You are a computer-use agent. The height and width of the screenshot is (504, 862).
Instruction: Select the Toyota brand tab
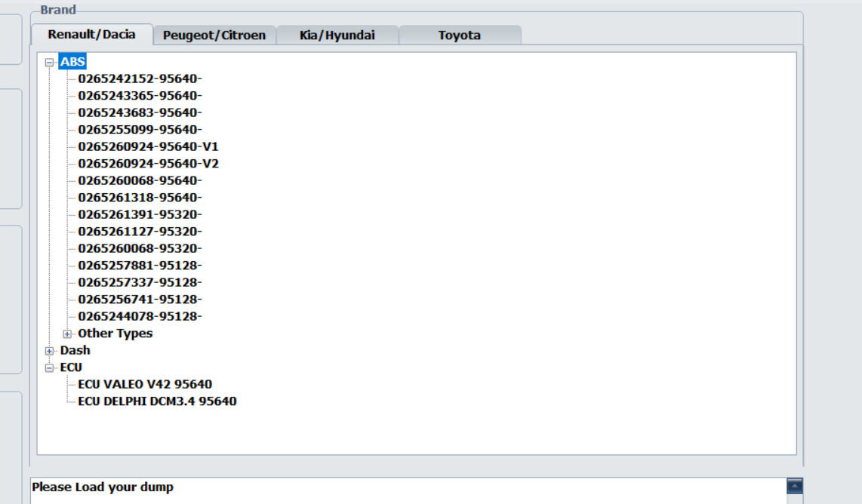[459, 35]
